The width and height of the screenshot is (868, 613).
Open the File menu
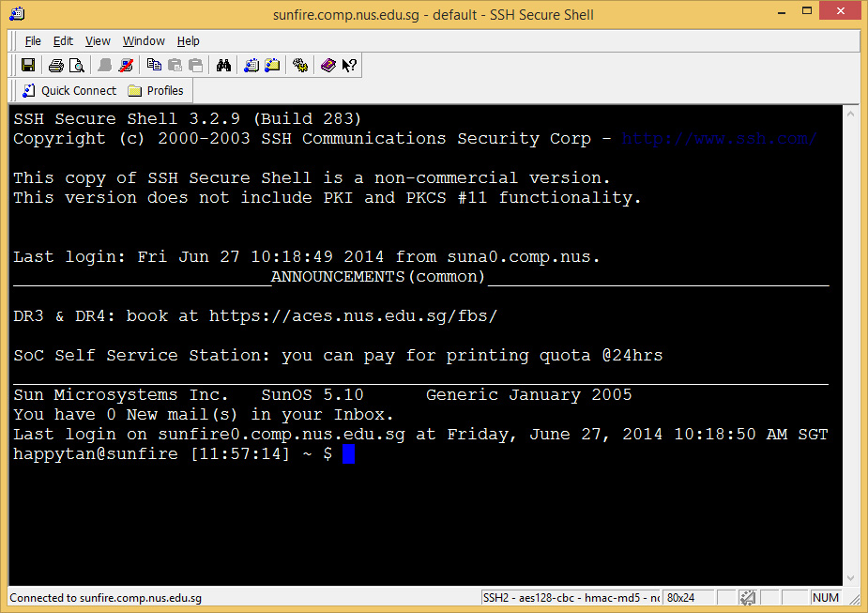tap(33, 41)
